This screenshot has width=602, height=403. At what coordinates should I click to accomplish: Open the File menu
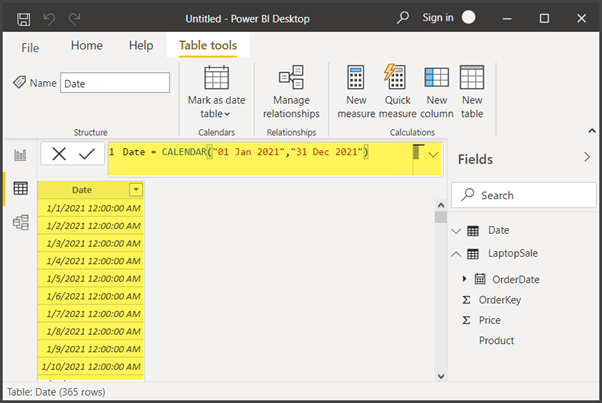pos(30,48)
